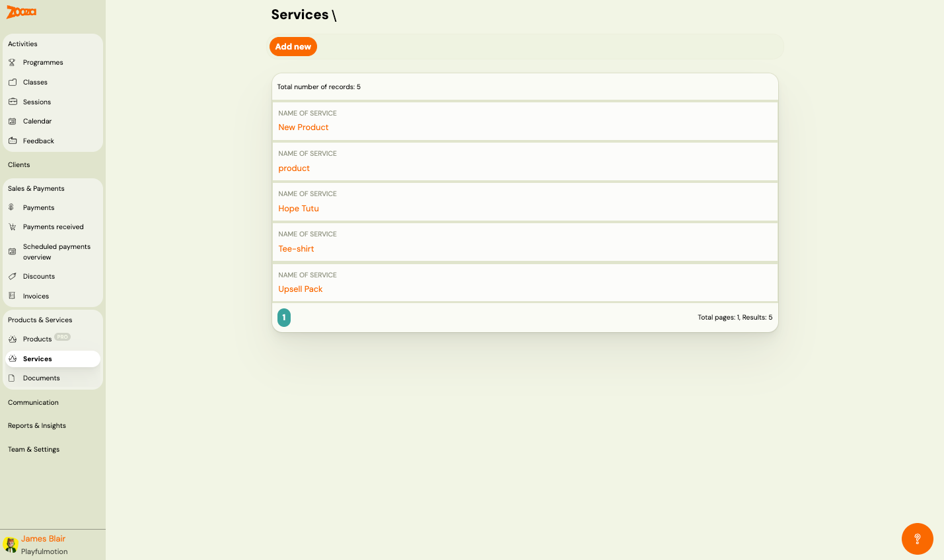Click the orange help question mark button

click(917, 538)
